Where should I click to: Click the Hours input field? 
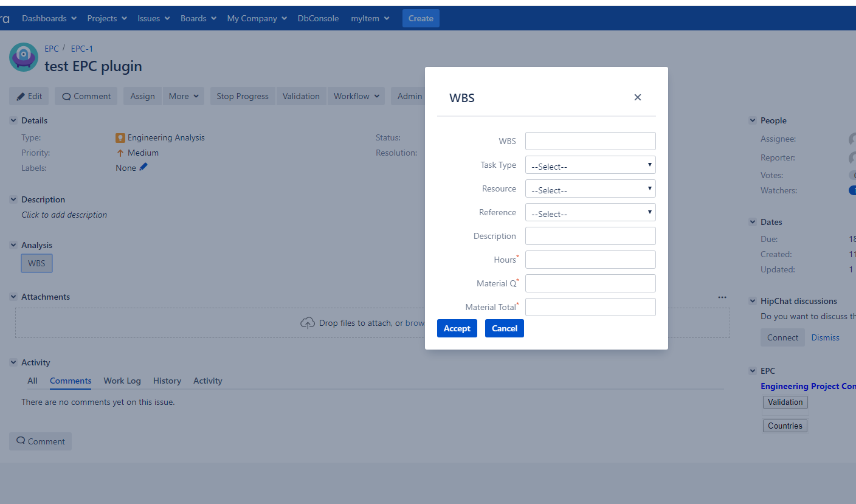(x=590, y=260)
